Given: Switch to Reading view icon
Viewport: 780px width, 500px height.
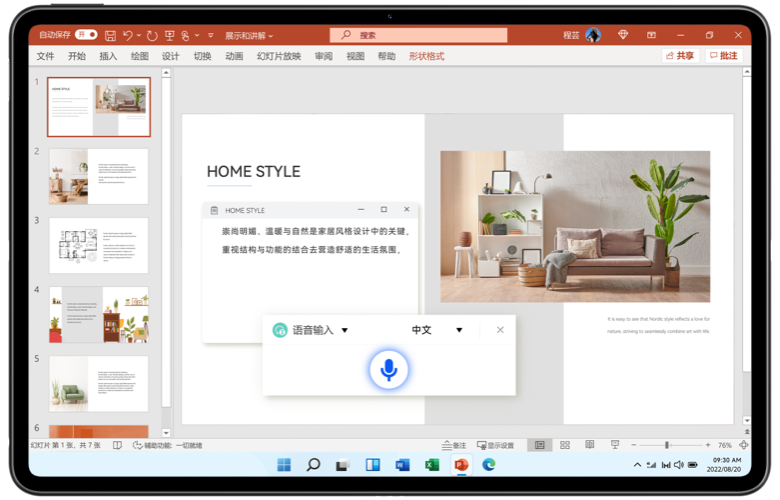Looking at the screenshot, I should click(x=589, y=445).
